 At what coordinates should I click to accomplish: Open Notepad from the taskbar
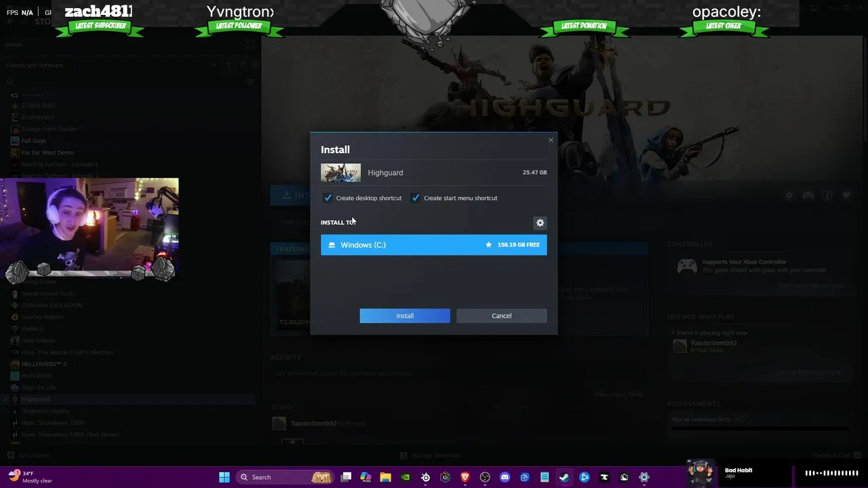click(x=545, y=477)
